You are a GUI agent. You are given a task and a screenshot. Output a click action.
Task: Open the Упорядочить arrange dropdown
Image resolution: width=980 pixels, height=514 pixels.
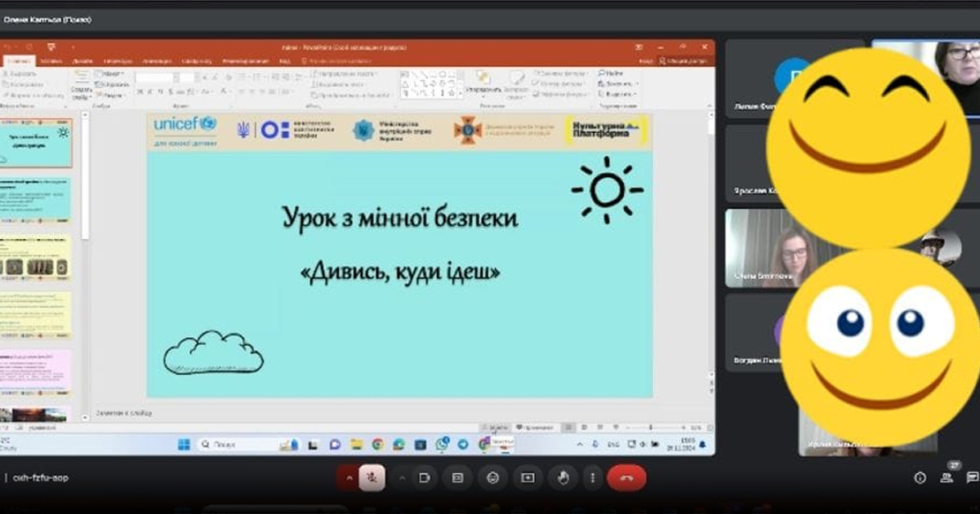[x=482, y=84]
